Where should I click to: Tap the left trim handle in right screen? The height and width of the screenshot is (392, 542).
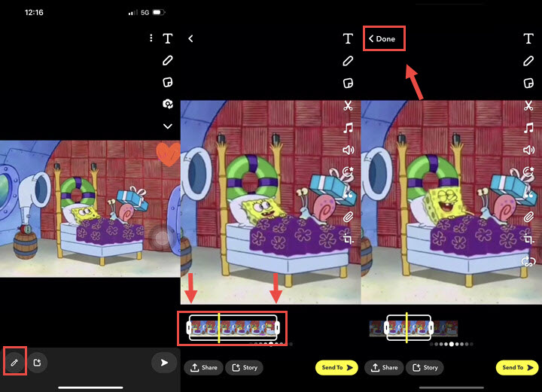pos(386,327)
